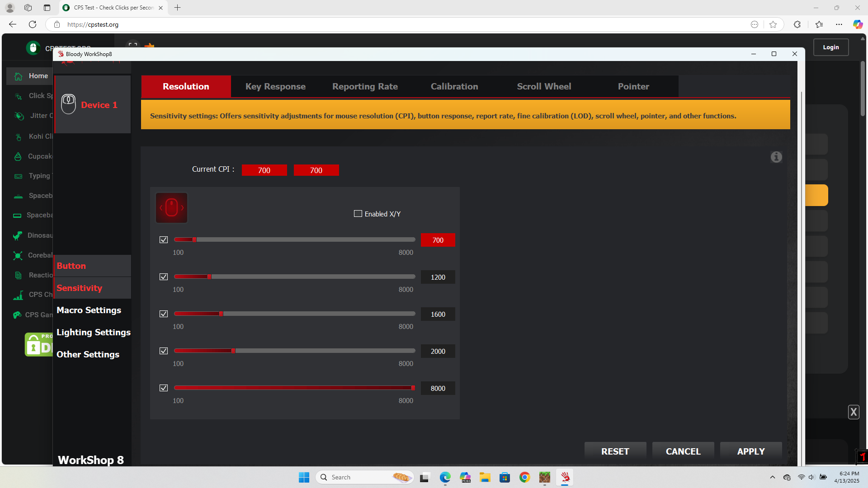Launch Google Chrome from the taskbar
This screenshot has height=488, width=868.
[x=524, y=477]
